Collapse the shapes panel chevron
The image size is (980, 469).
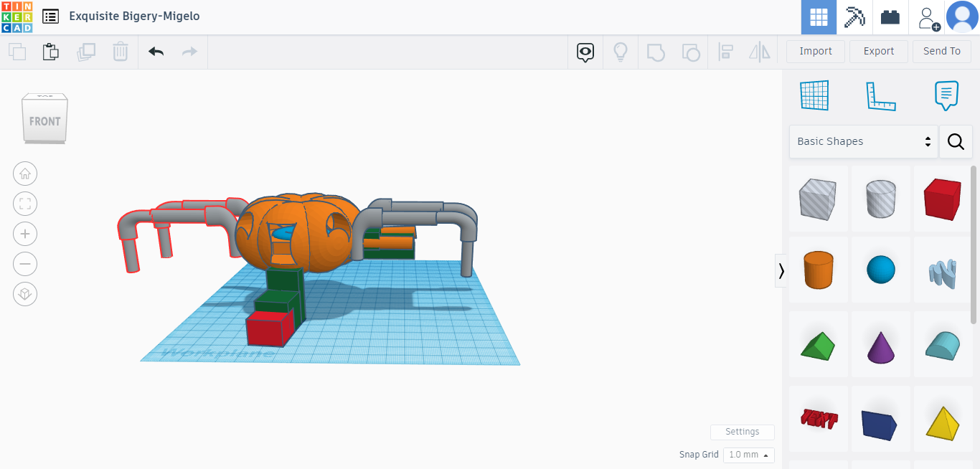click(x=781, y=271)
